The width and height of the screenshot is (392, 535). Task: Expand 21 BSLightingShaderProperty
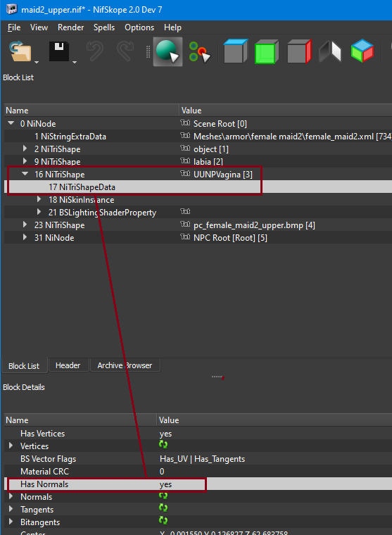coord(39,212)
